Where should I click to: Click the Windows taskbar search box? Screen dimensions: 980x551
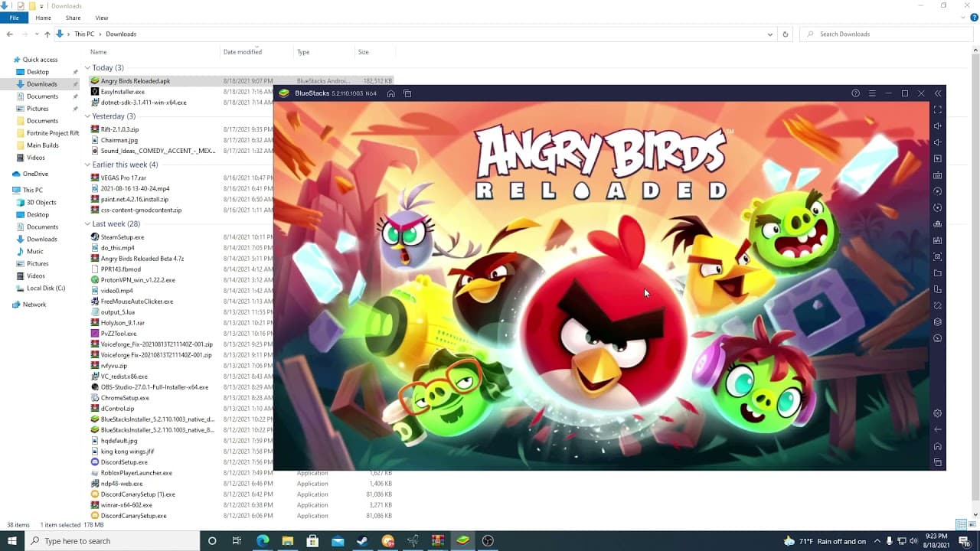tap(112, 541)
